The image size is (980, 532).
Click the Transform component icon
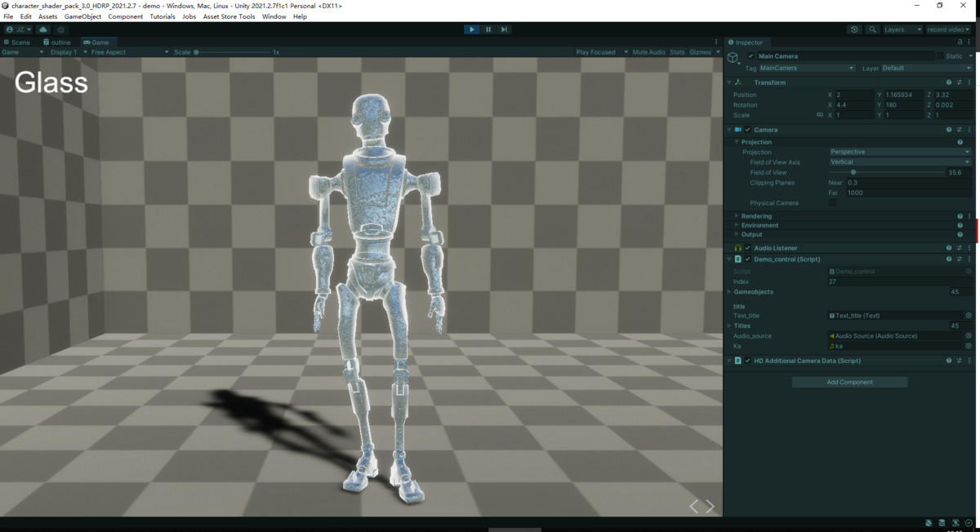738,82
